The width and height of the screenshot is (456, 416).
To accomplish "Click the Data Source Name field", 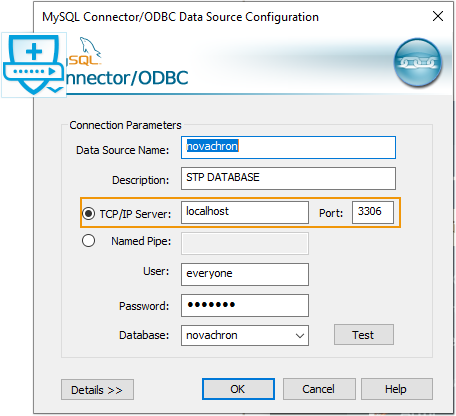I will tap(288, 147).
